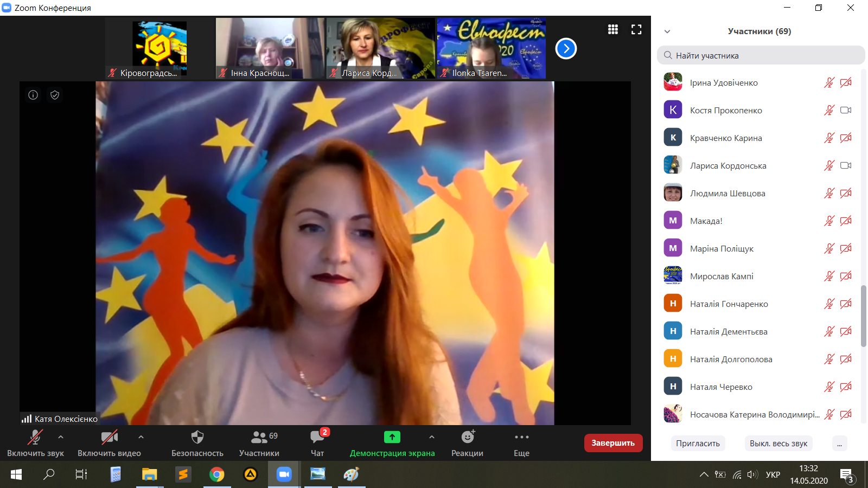This screenshot has height=488, width=868.
Task: Open the Еще more options menu
Action: click(x=521, y=443)
